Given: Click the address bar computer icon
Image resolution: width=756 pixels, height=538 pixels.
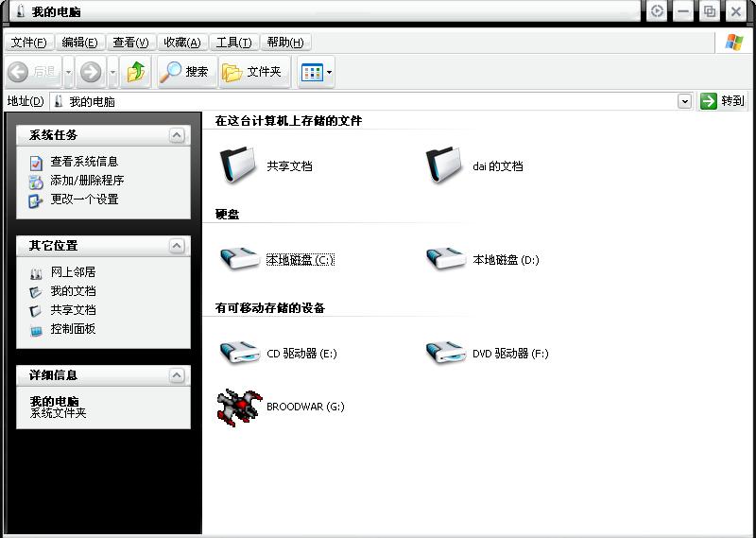Looking at the screenshot, I should 59,101.
